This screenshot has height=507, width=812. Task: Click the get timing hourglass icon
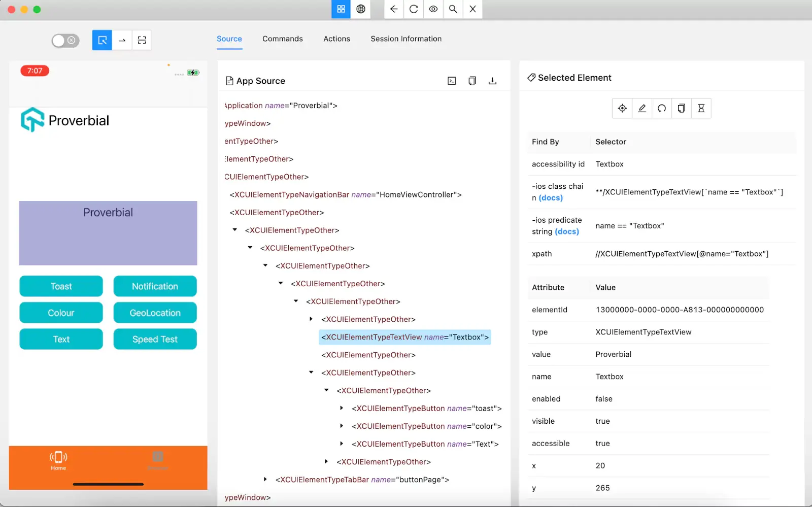(701, 108)
